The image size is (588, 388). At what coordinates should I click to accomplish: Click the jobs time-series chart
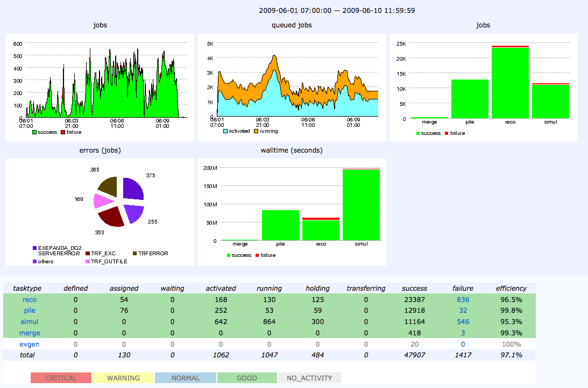pyautogui.click(x=100, y=88)
